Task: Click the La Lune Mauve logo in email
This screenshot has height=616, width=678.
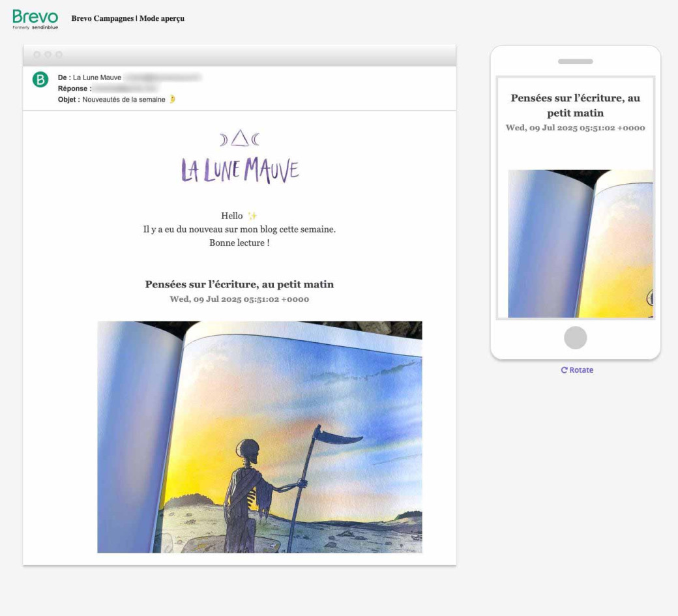Action: point(240,156)
